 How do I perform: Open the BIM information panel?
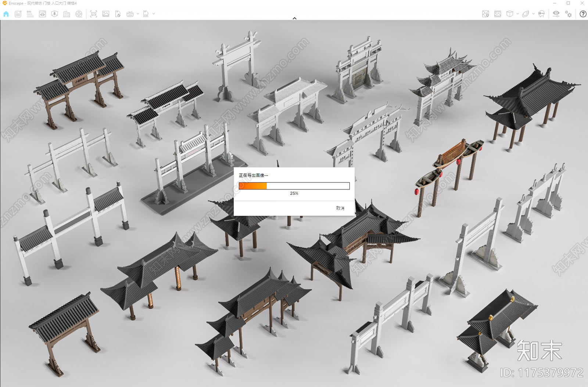pyautogui.click(x=30, y=14)
